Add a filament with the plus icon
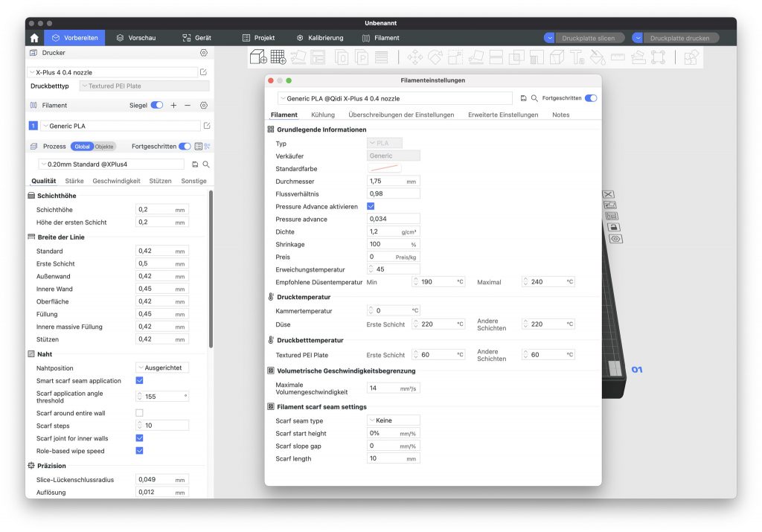The height and width of the screenshot is (532, 762). click(174, 106)
